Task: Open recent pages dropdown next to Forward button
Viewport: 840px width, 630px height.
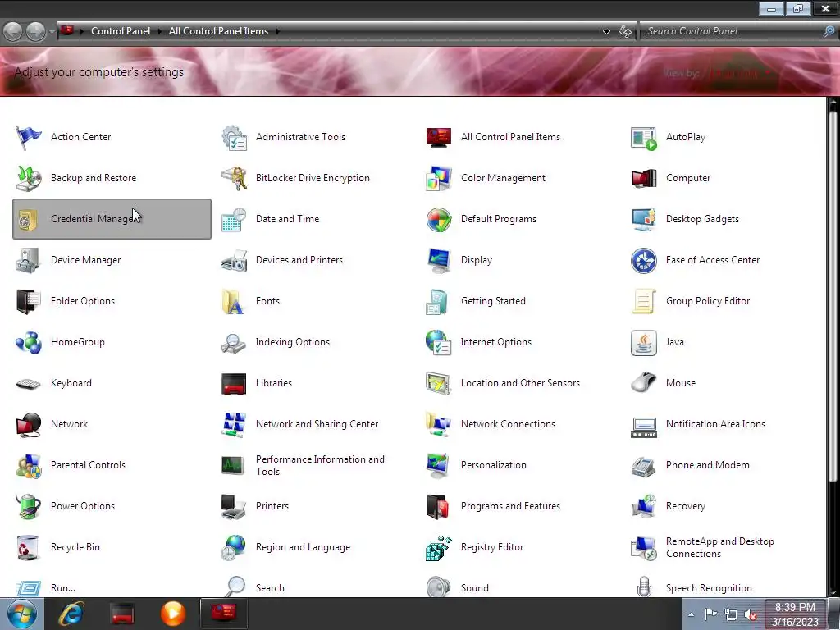Action: 52,32
